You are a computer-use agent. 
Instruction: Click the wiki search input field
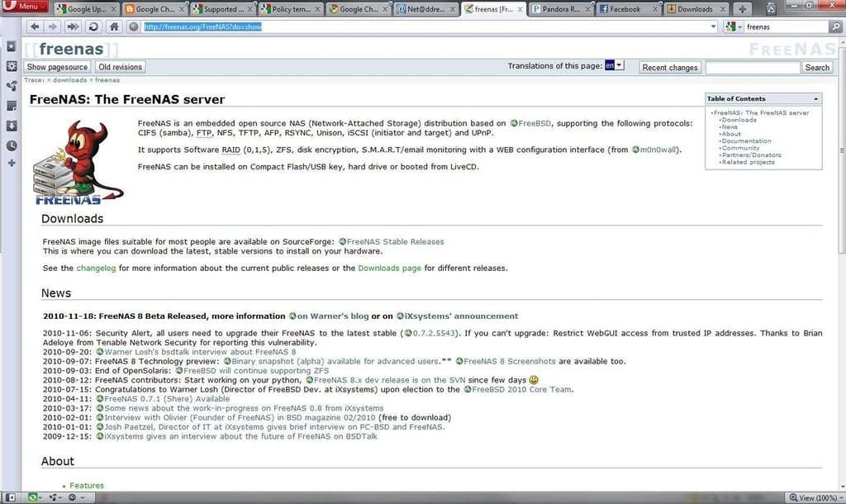(x=753, y=68)
